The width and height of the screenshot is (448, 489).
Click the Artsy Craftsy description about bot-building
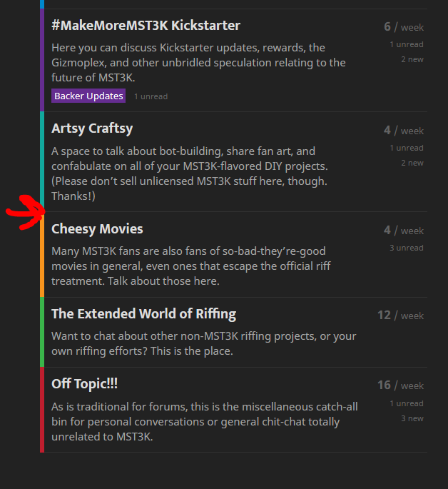pos(190,173)
